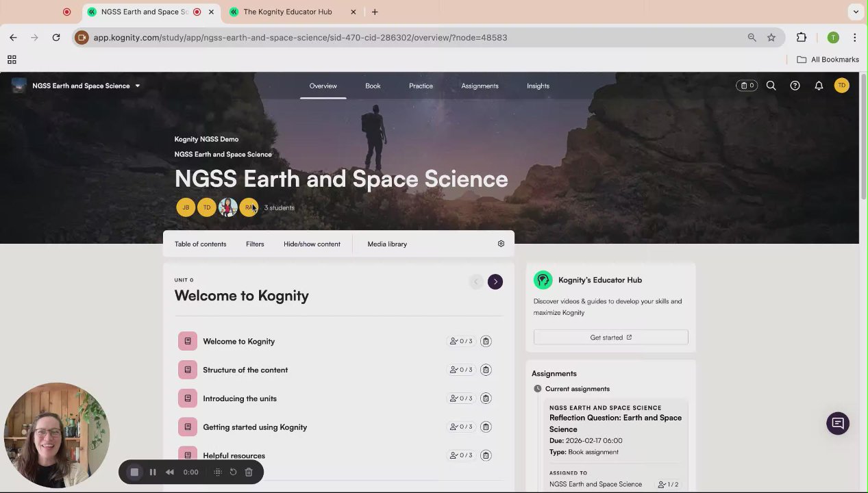This screenshot has height=493, width=868.
Task: Go to next unit with arrow button
Action: 495,281
